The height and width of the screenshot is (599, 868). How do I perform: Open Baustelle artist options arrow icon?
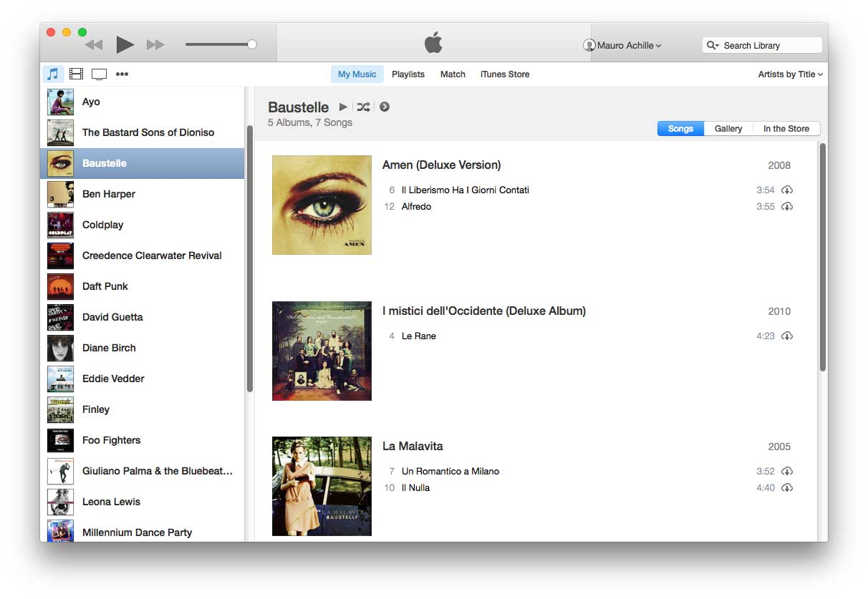point(385,107)
